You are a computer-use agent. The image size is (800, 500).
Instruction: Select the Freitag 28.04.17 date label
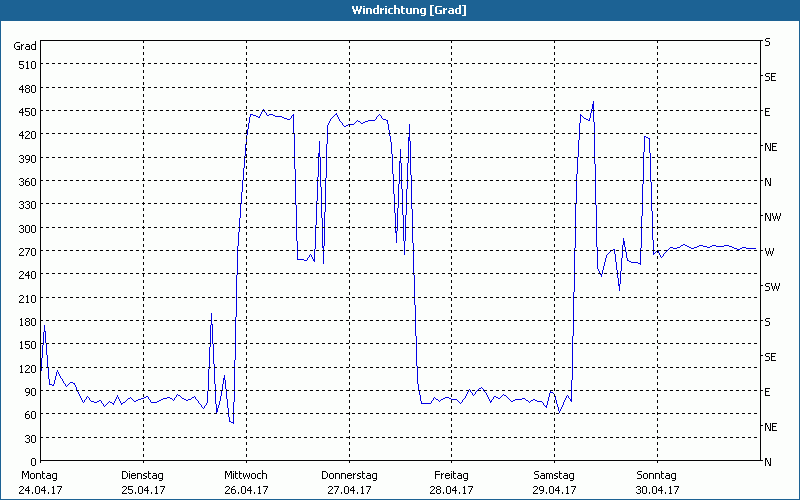click(451, 482)
